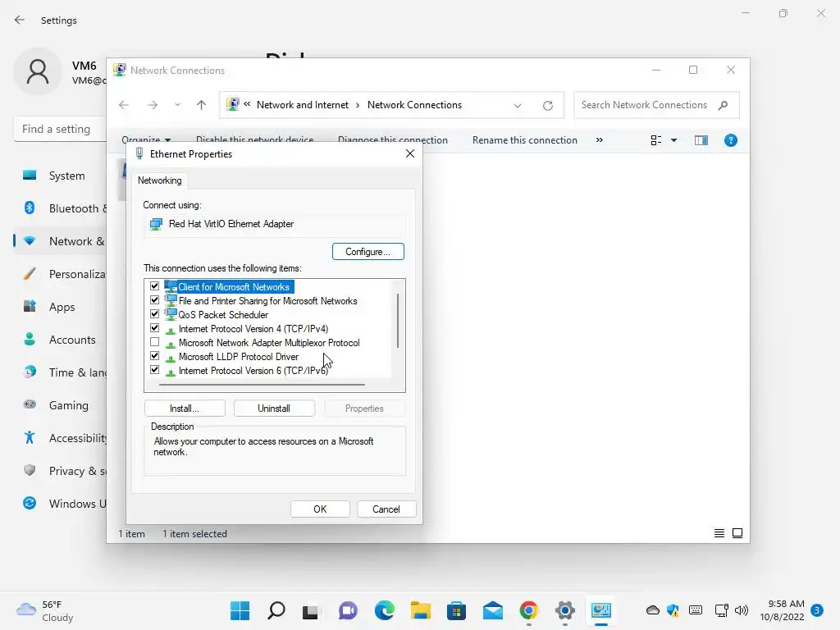Open Network Connections help icon
The image size is (840, 630).
point(731,140)
